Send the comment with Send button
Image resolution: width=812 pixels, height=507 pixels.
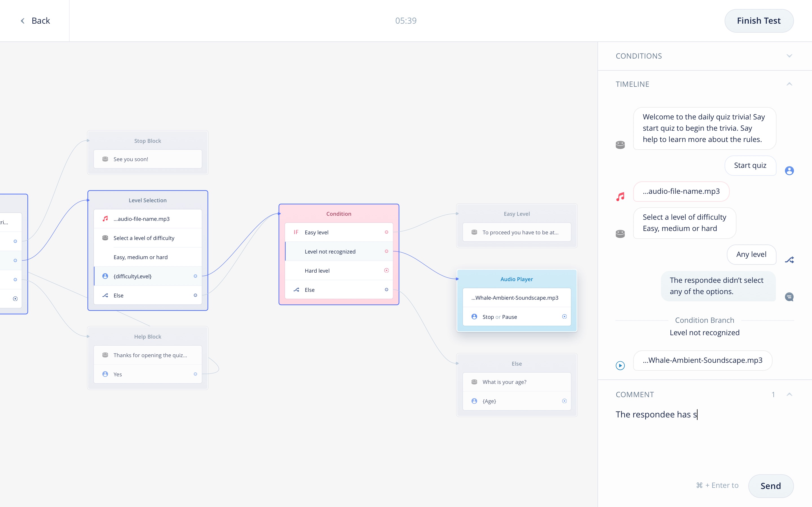coord(770,486)
